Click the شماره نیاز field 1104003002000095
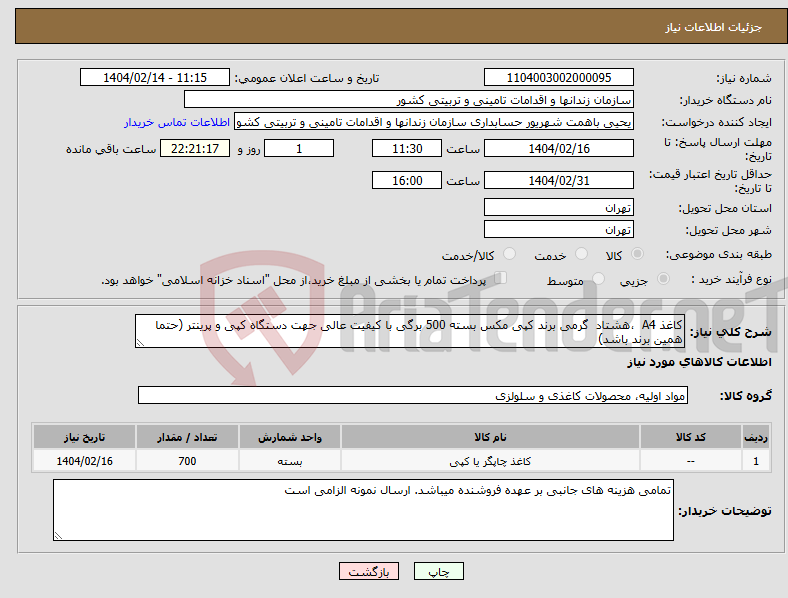Image resolution: width=788 pixels, height=598 pixels. 558,77
